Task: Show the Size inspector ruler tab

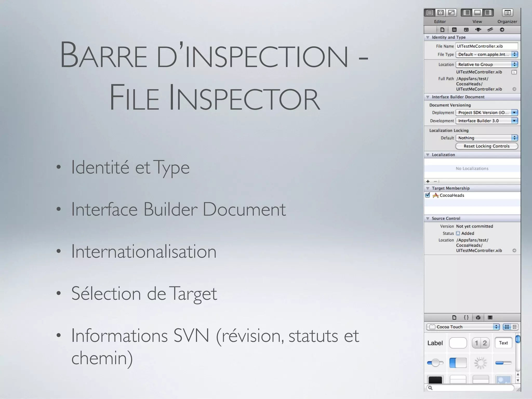Action: 490,30
